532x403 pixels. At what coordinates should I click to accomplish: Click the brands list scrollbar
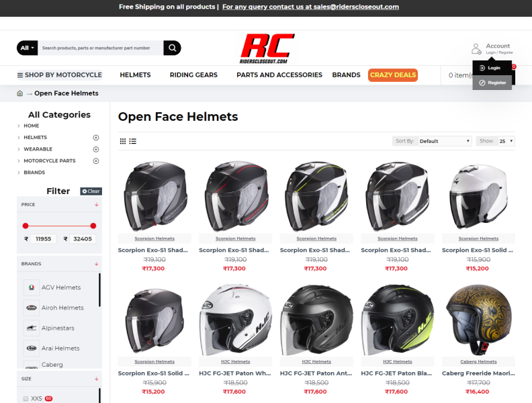[x=99, y=290]
